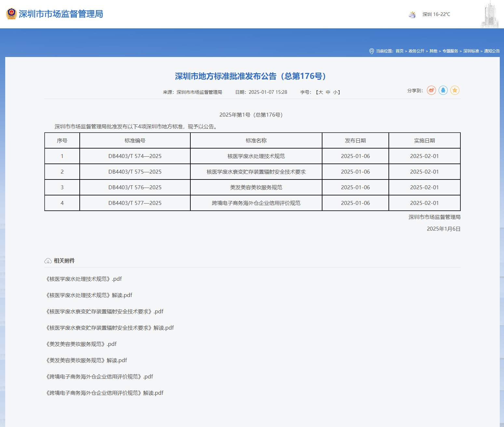Set font size to 中 (medium)
Image resolution: width=504 pixels, height=427 pixels.
pos(328,92)
